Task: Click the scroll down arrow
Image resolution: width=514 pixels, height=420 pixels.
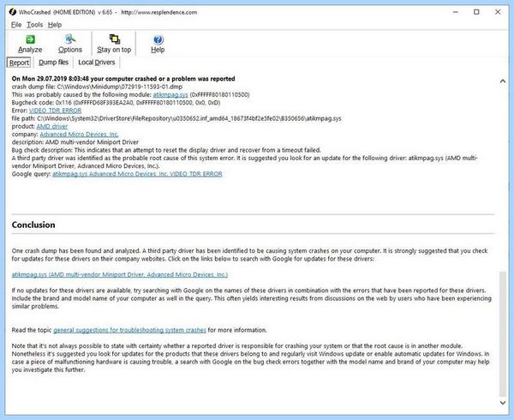Action: coord(503,403)
